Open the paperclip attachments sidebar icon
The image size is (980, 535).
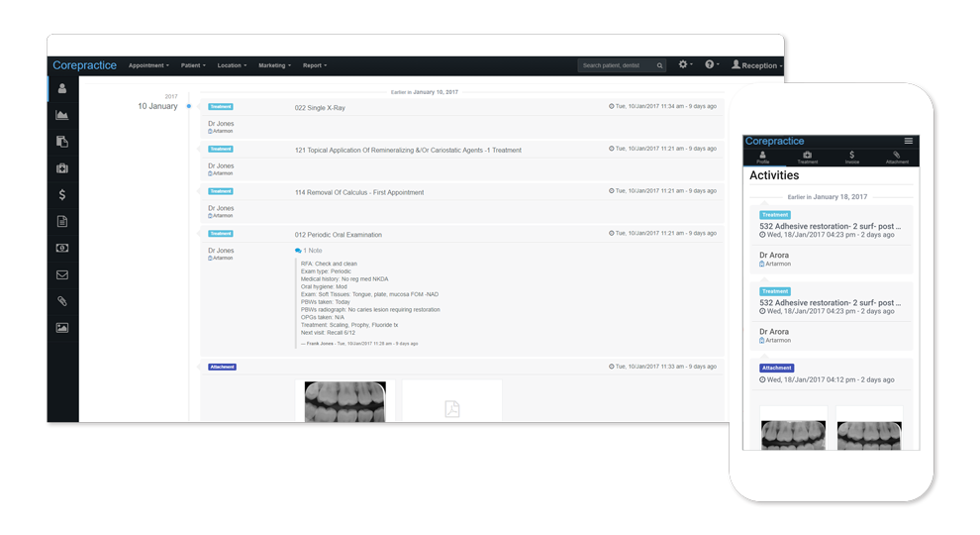[62, 301]
